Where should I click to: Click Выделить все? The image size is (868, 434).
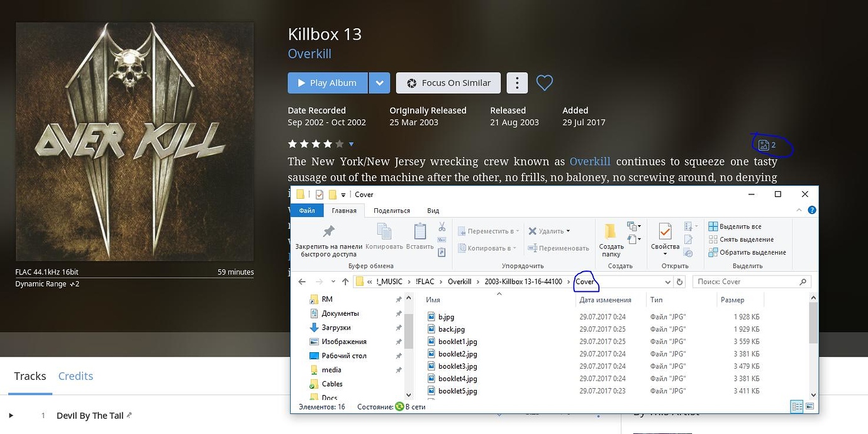coord(735,226)
